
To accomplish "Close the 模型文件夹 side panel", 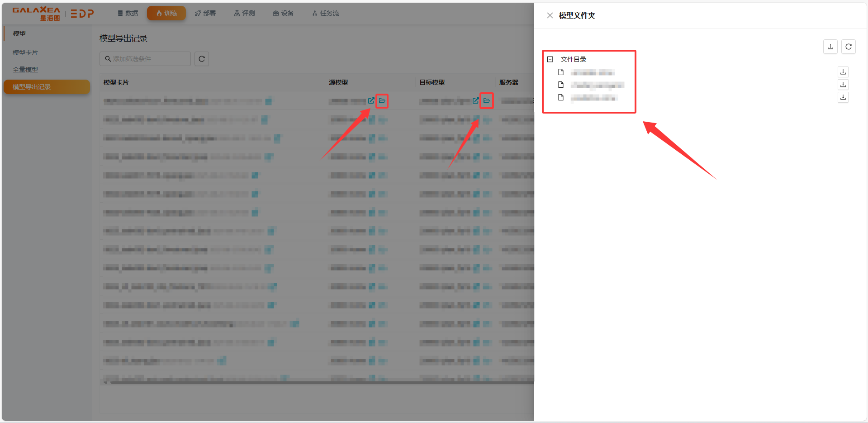I will click(x=550, y=15).
